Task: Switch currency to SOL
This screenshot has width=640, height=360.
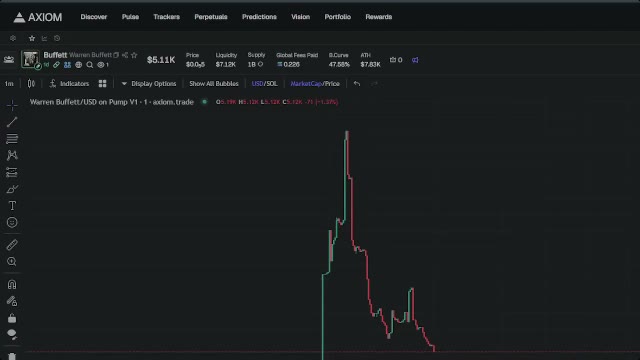Action: click(272, 84)
